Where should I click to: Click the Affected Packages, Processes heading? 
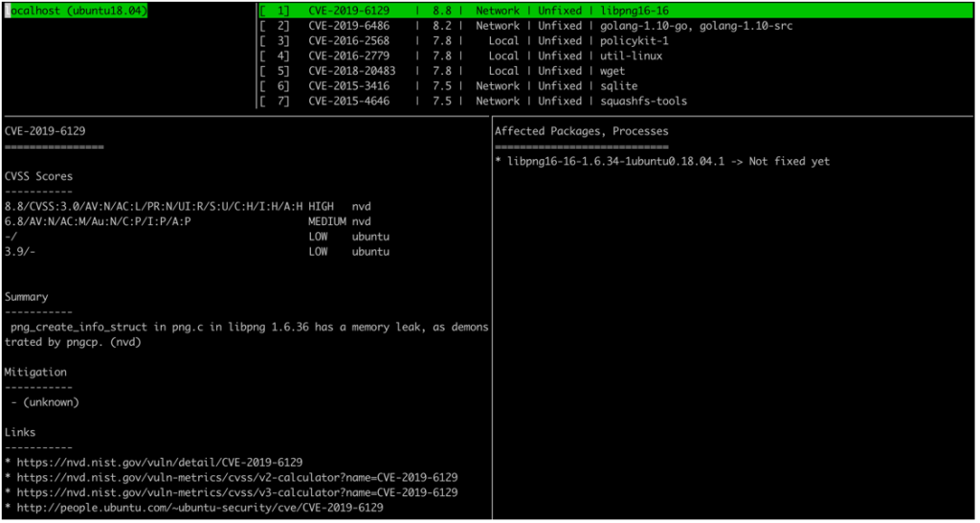581,130
